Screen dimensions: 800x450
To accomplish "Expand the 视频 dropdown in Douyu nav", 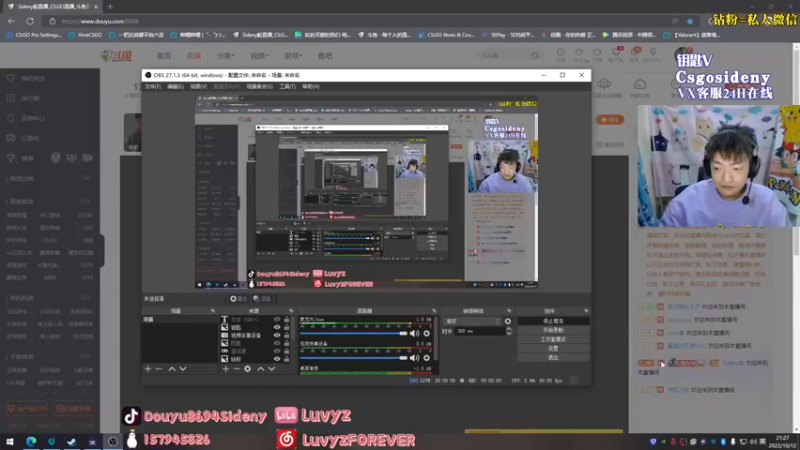I will pyautogui.click(x=259, y=56).
